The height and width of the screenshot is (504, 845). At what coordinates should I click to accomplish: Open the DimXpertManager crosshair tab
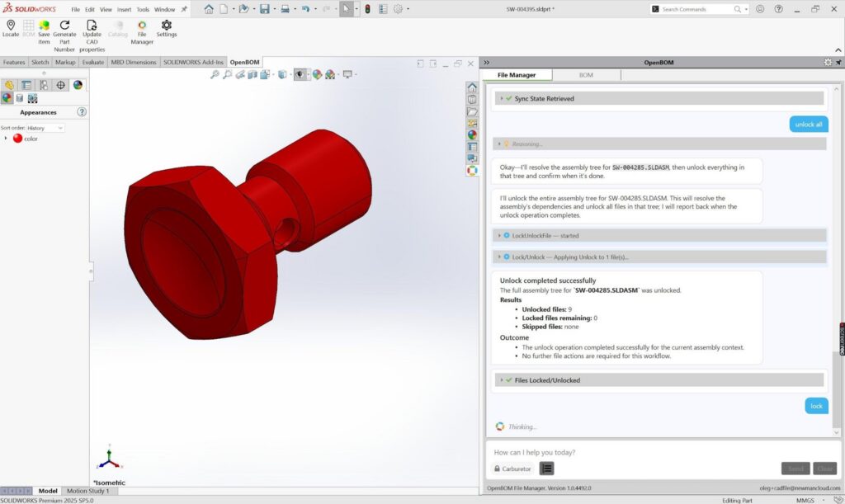tap(61, 85)
